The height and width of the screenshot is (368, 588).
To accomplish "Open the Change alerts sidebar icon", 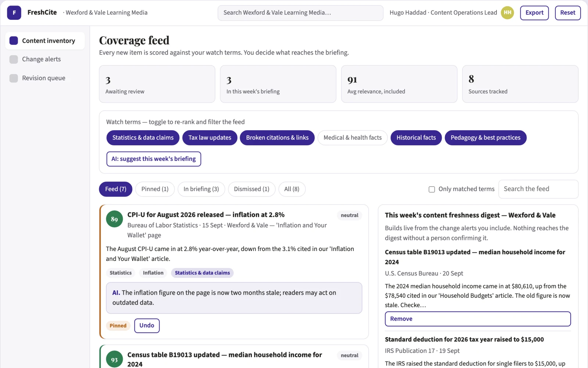I will [14, 59].
